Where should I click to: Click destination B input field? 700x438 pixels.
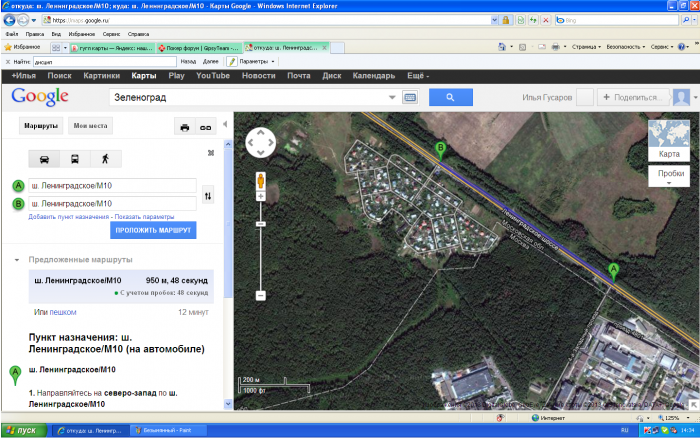[x=112, y=204]
